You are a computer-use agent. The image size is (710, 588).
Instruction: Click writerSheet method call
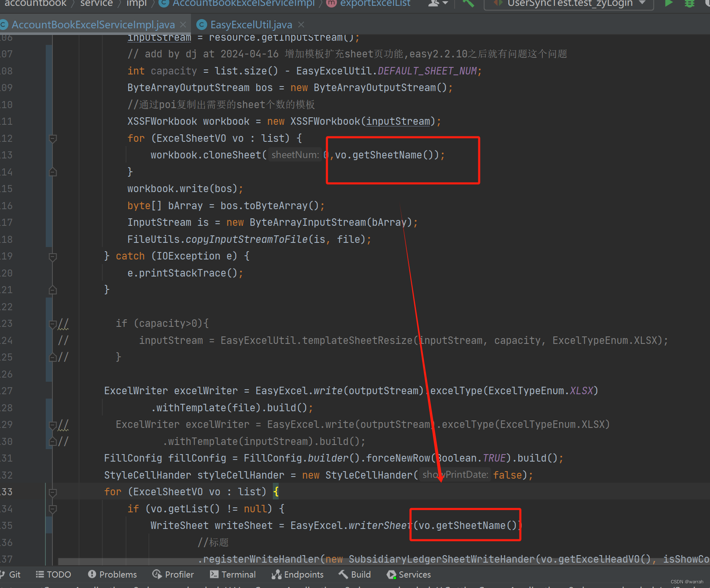(381, 526)
